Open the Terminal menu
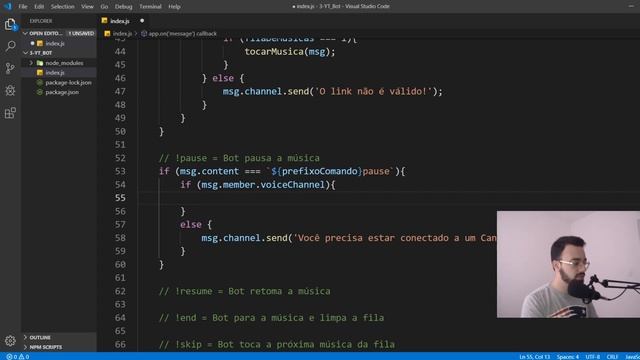Image resolution: width=640 pixels, height=360 pixels. coord(150,7)
